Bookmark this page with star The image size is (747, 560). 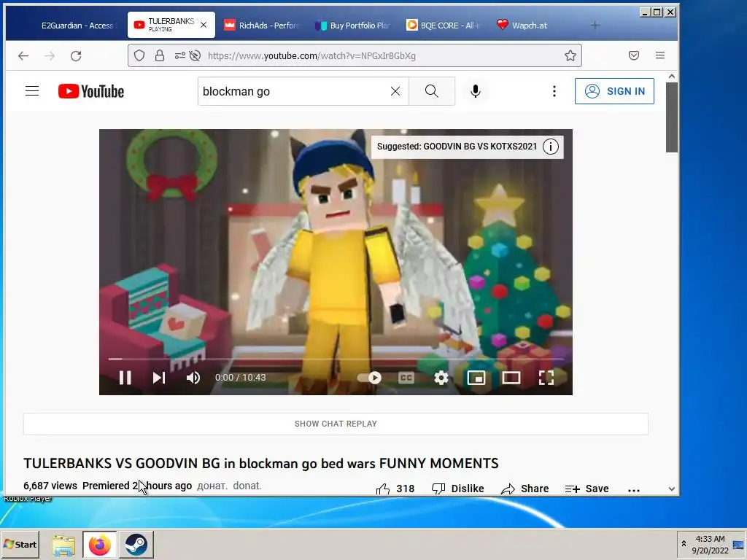pos(570,55)
